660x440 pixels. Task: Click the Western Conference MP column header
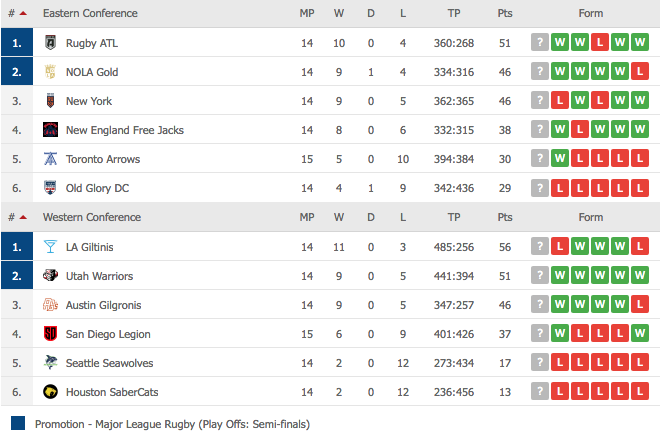pyautogui.click(x=307, y=217)
